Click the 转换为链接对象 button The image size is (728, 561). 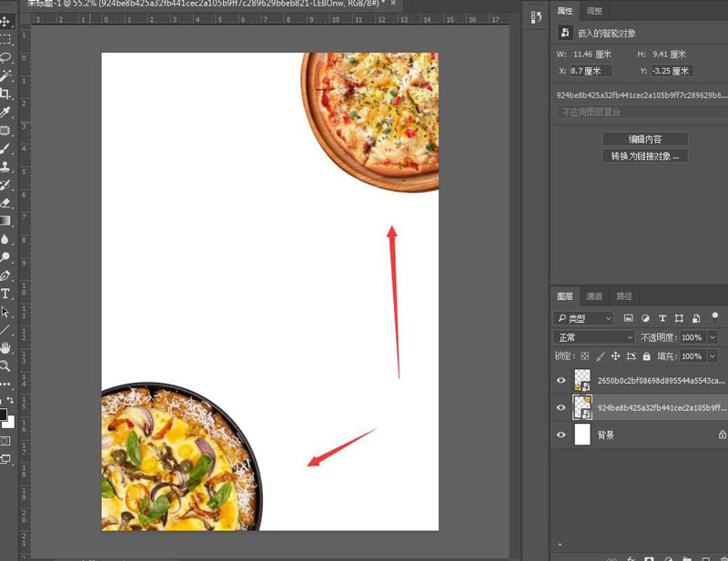point(645,155)
